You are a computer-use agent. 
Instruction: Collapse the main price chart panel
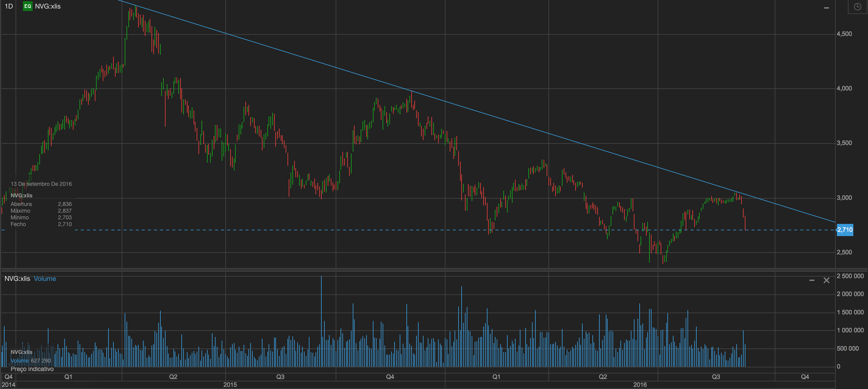[826, 8]
